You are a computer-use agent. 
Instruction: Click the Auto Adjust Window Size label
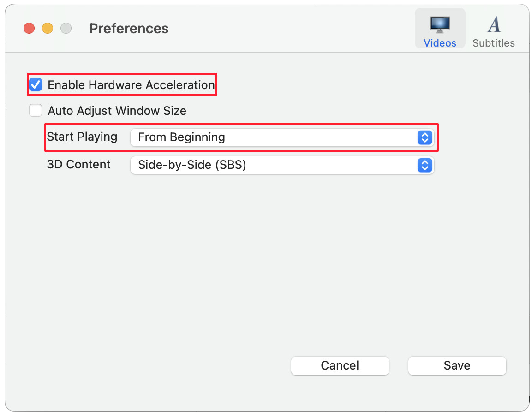point(117,111)
